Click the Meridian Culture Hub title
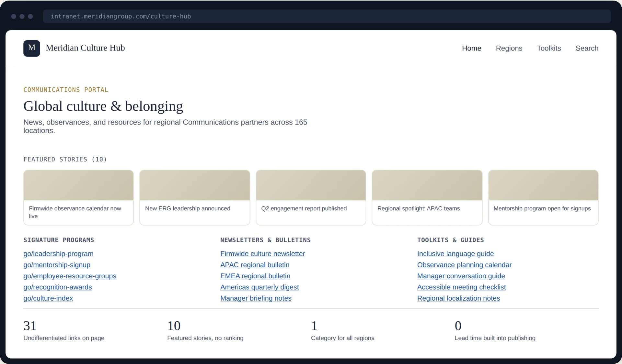622x364 pixels. coord(85,48)
